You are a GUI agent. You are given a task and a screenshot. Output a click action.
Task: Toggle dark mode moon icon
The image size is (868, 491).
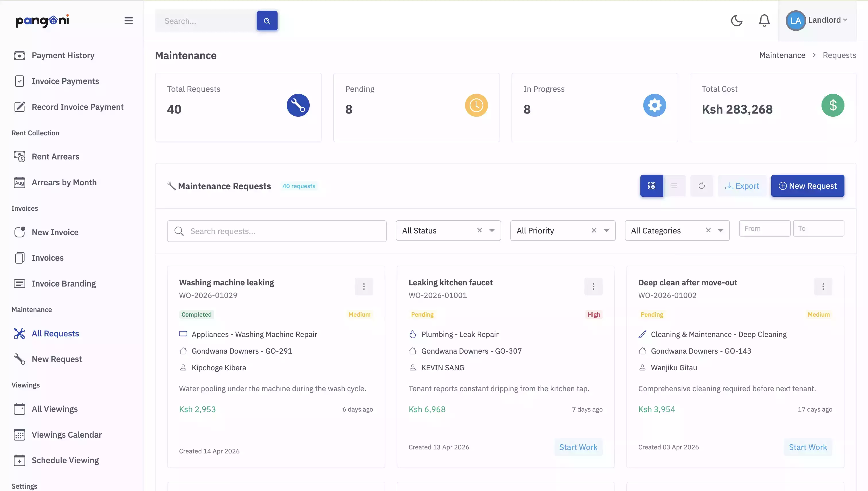(736, 21)
